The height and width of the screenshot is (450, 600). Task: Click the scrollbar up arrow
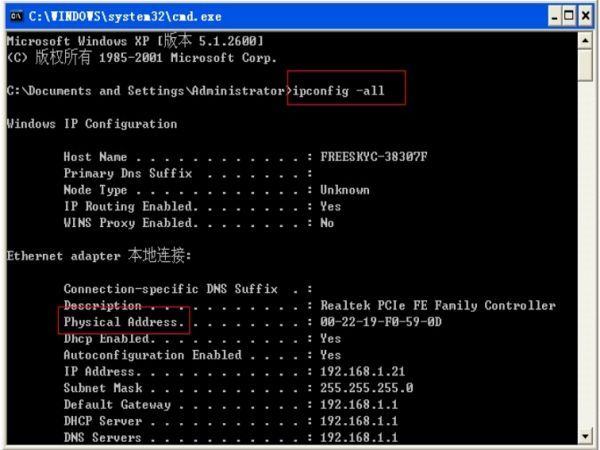(585, 41)
